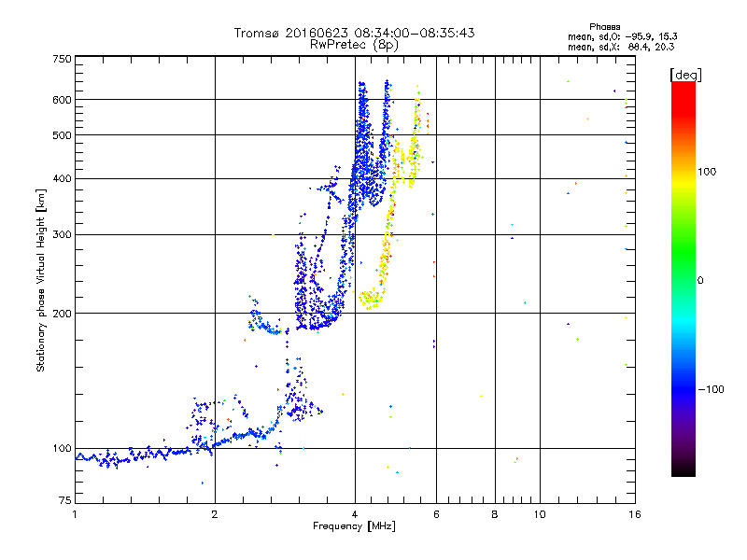Click the '[deg]' colorbar label
This screenshot has width=747, height=560.
click(685, 75)
